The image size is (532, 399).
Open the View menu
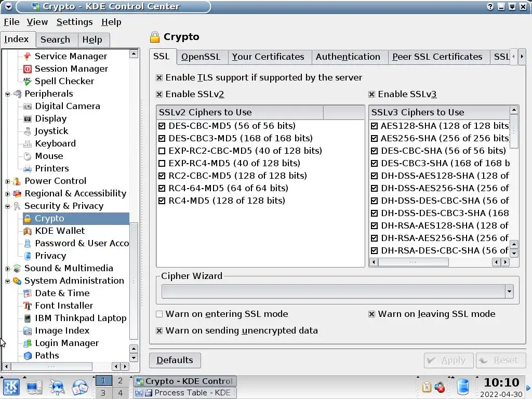tap(37, 22)
